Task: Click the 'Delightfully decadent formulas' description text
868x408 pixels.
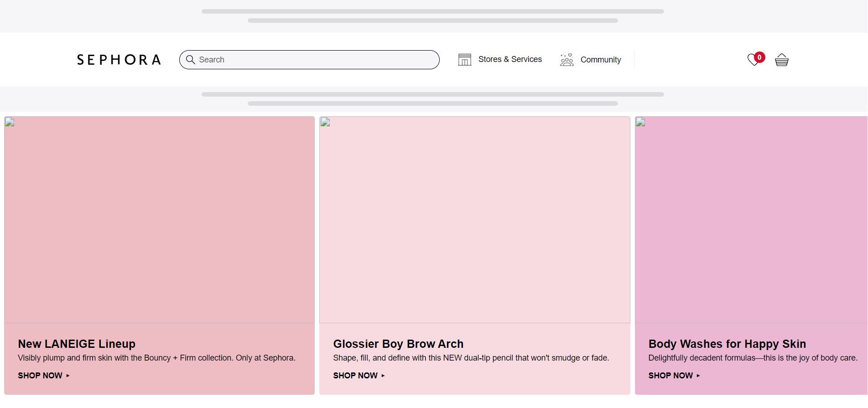Action: coord(753,358)
